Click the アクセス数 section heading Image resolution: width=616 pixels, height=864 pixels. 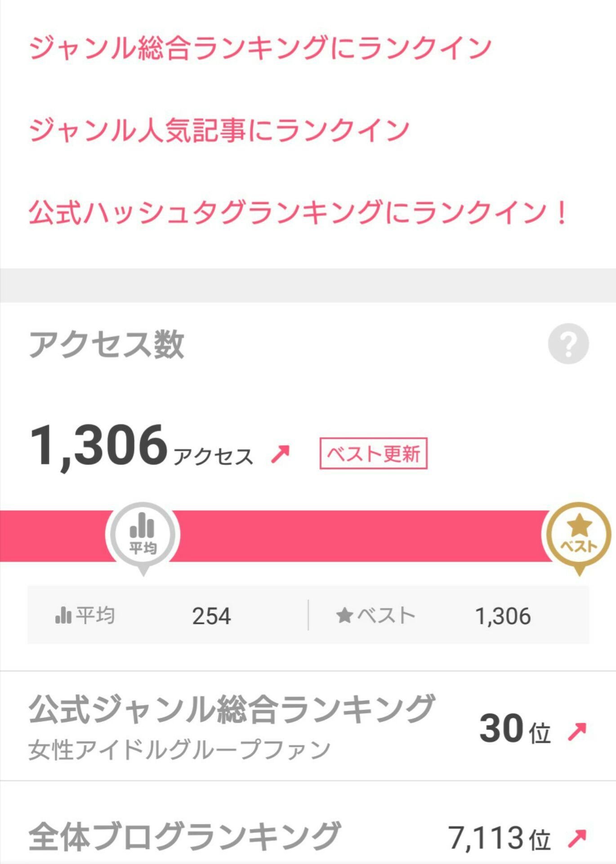[x=107, y=345]
